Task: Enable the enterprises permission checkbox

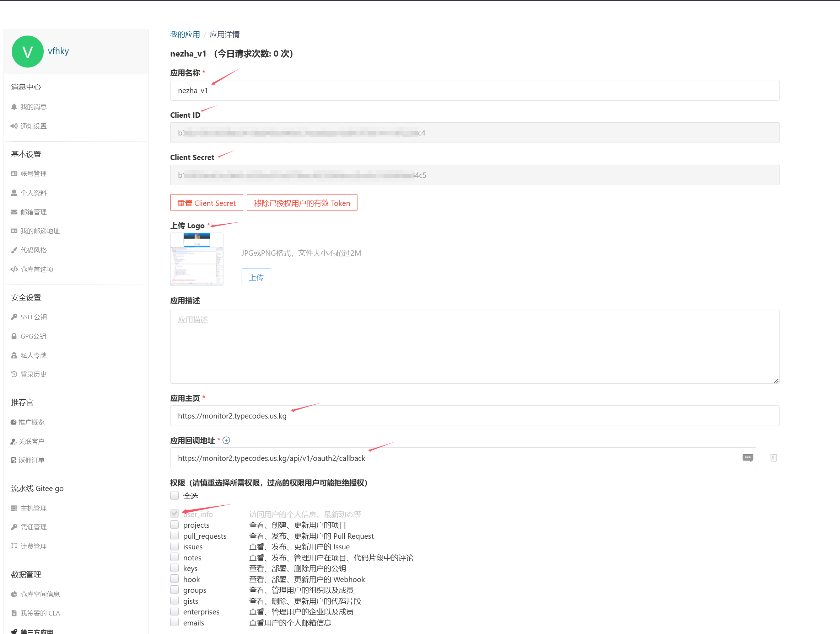Action: point(175,612)
